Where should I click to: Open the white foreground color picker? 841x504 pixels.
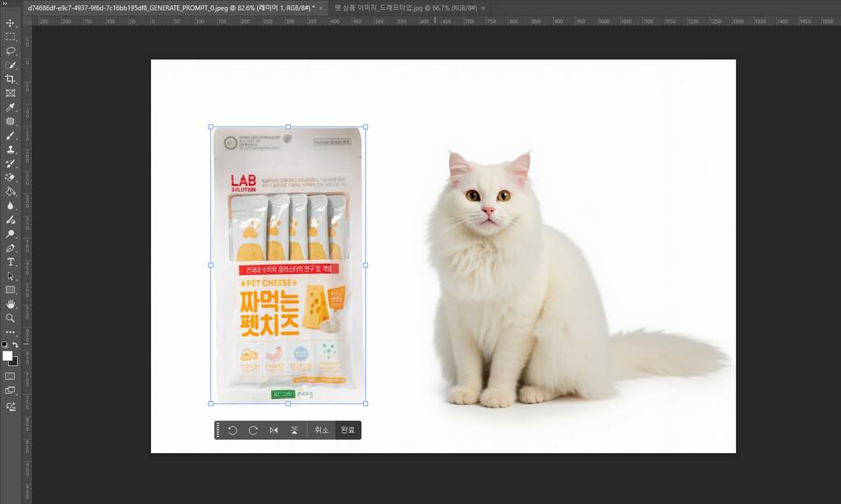point(7,356)
